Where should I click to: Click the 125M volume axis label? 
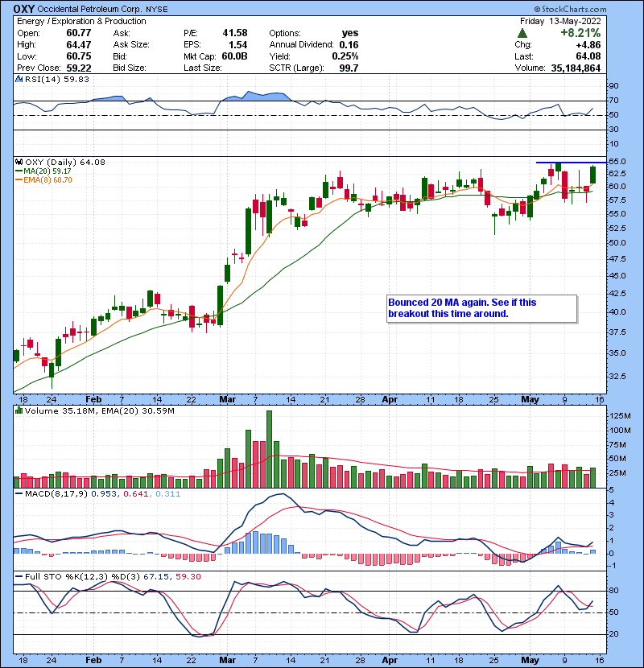[620, 415]
